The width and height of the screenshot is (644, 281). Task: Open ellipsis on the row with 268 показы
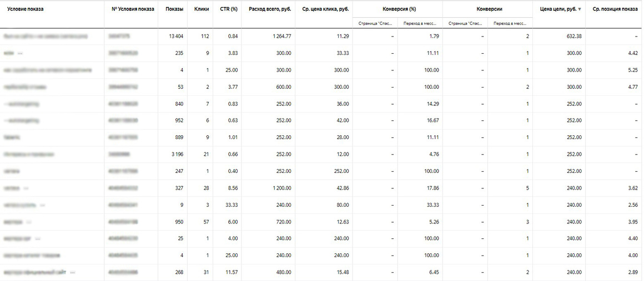click(72, 272)
